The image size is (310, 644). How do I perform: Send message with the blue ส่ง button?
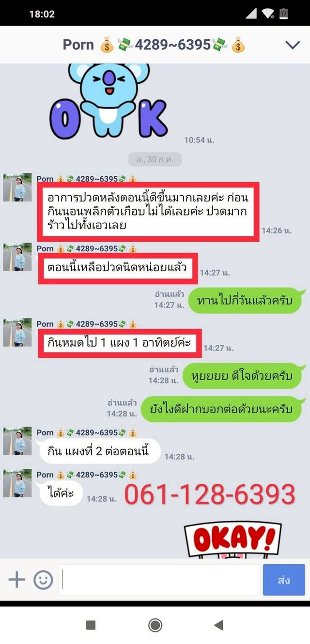tap(284, 580)
